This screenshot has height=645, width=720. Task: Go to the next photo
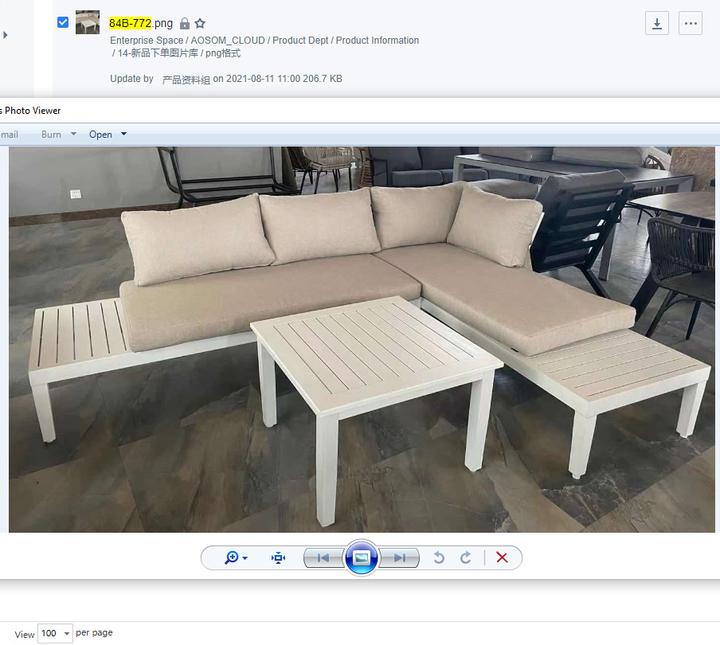399,558
